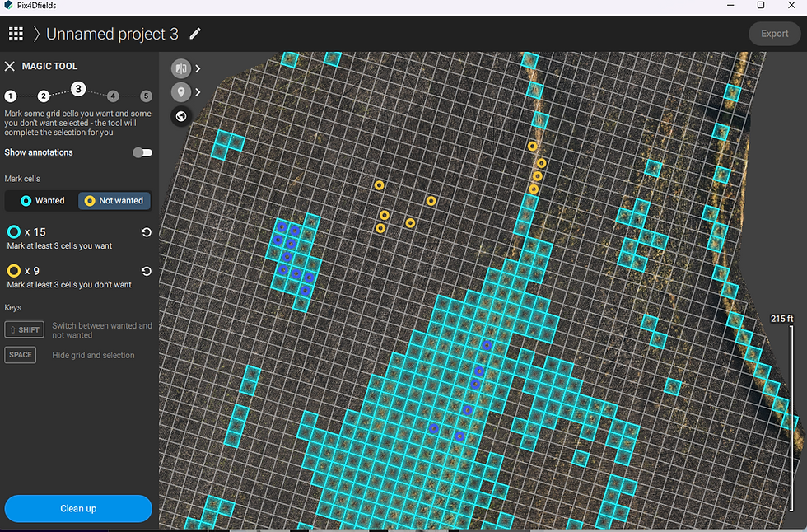Click the Unnamed project 3 title

coord(112,34)
